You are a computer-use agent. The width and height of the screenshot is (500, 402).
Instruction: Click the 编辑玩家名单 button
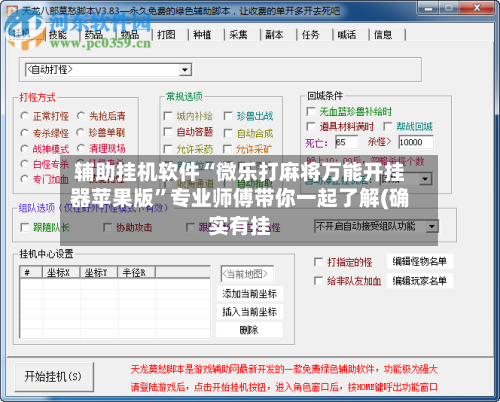pos(420,281)
